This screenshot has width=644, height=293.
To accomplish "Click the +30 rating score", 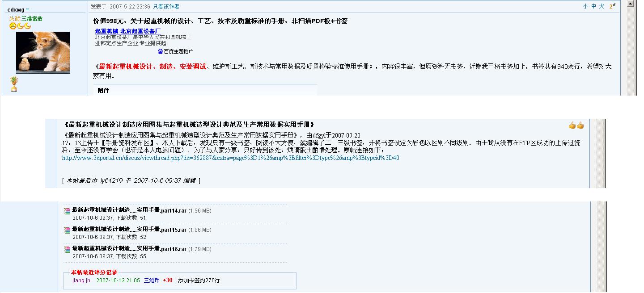I will [x=168, y=280].
